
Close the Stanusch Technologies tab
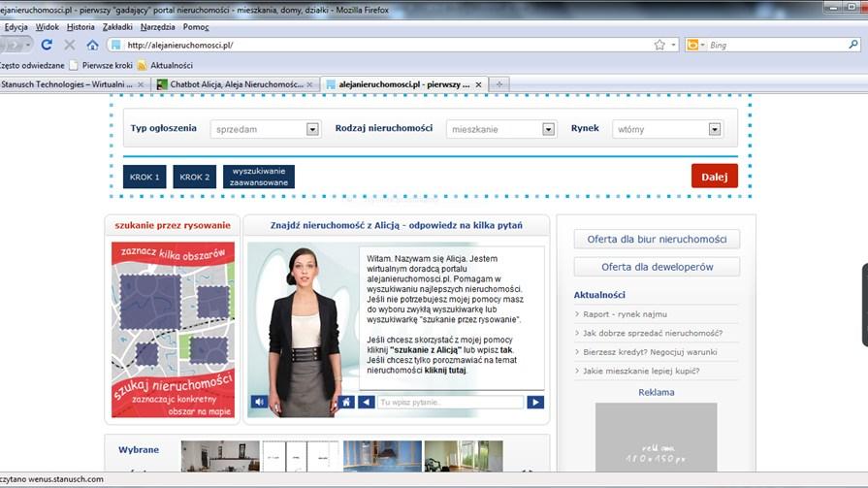[141, 84]
